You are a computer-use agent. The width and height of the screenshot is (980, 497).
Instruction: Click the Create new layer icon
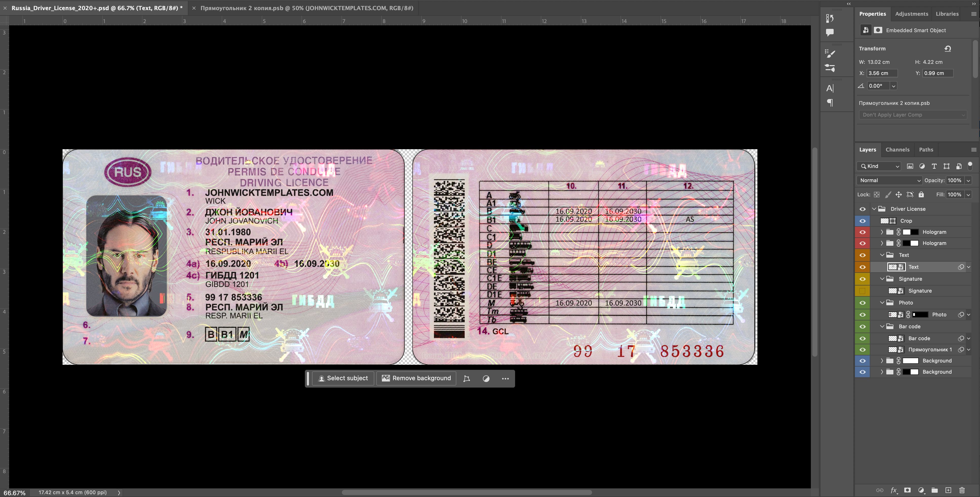pos(948,490)
